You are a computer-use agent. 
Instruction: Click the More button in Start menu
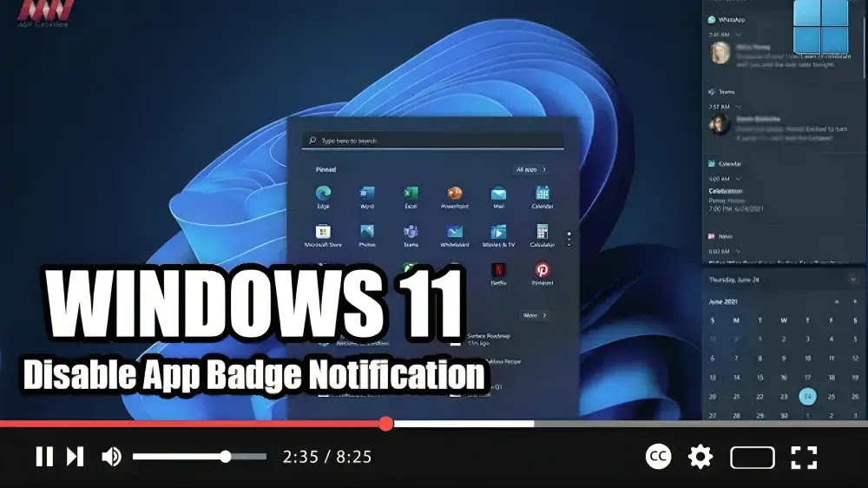pos(533,315)
